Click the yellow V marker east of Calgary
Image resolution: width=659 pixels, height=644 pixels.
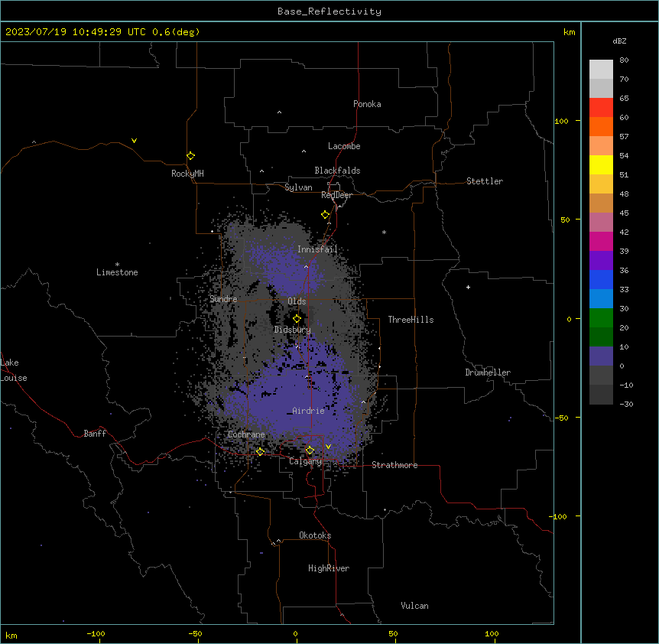point(328,447)
